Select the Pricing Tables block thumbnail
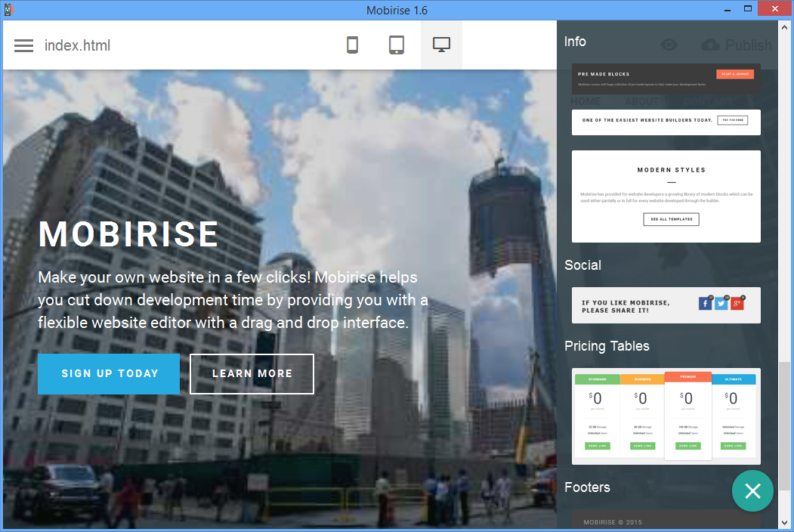This screenshot has height=532, width=794. (666, 416)
